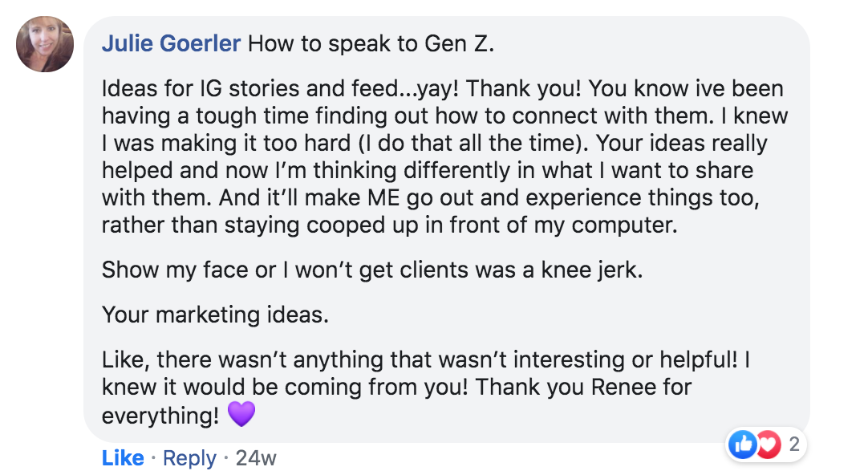Click the "How to speak to Gen Z." text
Image resolution: width=868 pixels, height=475 pixels.
click(371, 43)
